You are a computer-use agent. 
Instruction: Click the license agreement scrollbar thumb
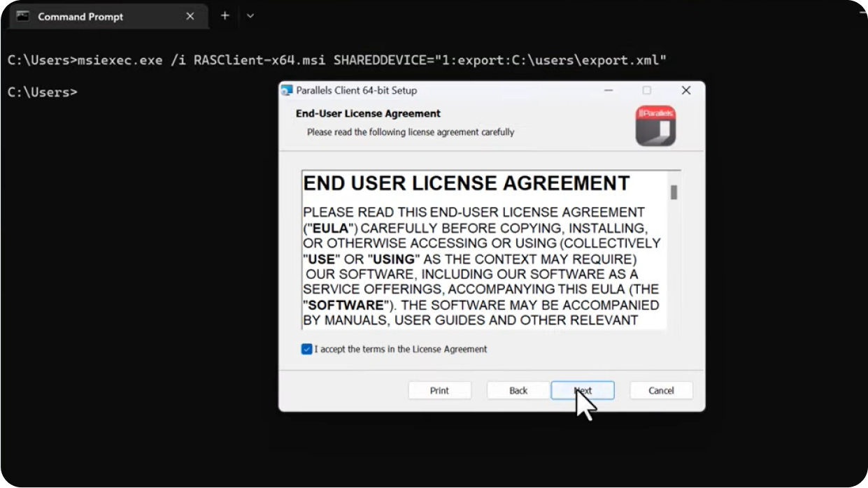(674, 192)
